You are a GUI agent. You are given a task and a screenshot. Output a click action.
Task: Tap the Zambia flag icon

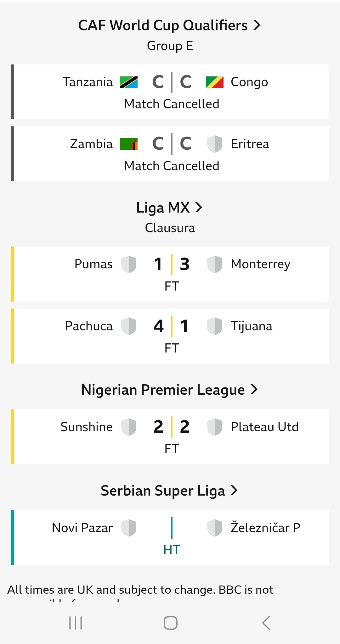click(x=129, y=144)
